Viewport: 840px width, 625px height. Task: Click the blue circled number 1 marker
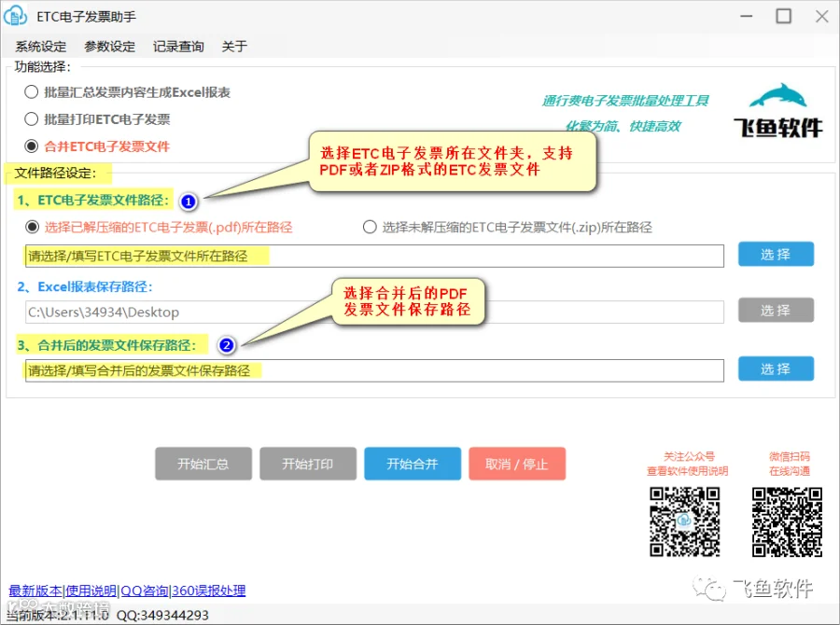[188, 201]
